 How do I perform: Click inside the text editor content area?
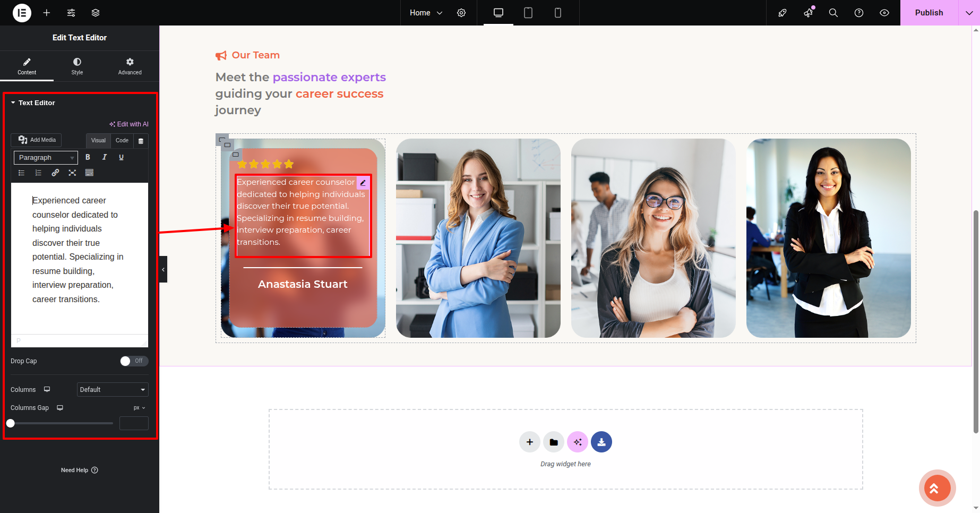(80, 259)
